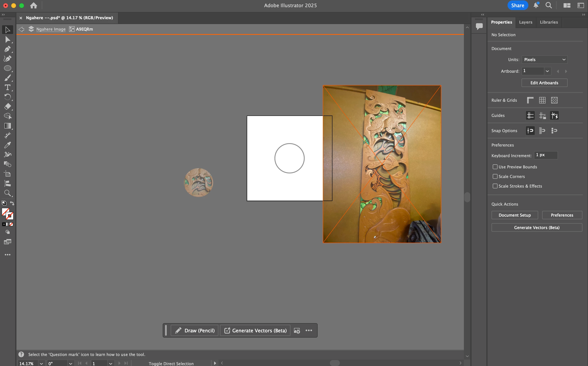Switch to the Layers tab
The height and width of the screenshot is (366, 588).
click(525, 22)
